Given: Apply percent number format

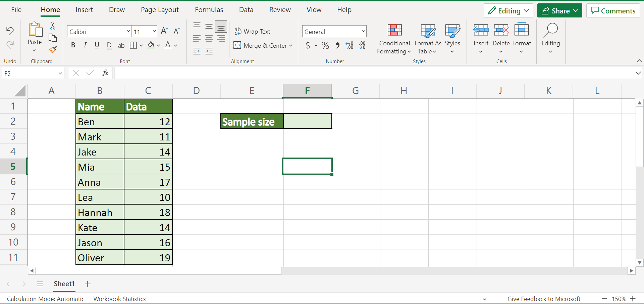Looking at the screenshot, I should pyautogui.click(x=324, y=45).
